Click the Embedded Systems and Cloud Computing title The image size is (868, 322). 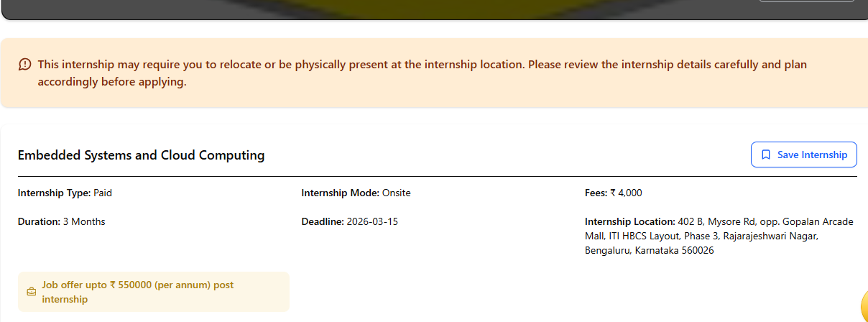pos(141,155)
